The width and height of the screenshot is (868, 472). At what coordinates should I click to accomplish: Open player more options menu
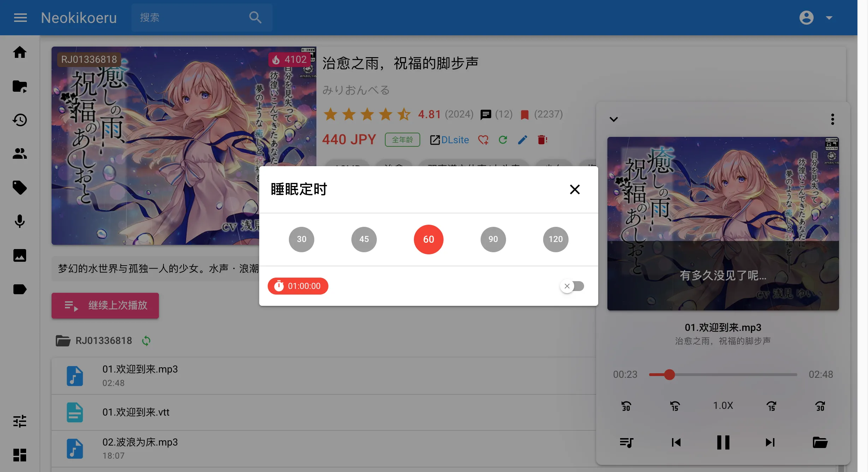coord(833,119)
